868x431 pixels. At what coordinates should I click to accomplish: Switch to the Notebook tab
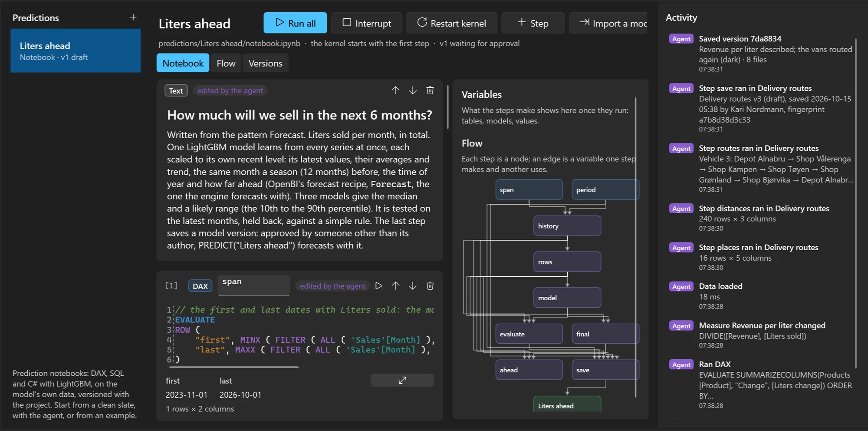183,63
